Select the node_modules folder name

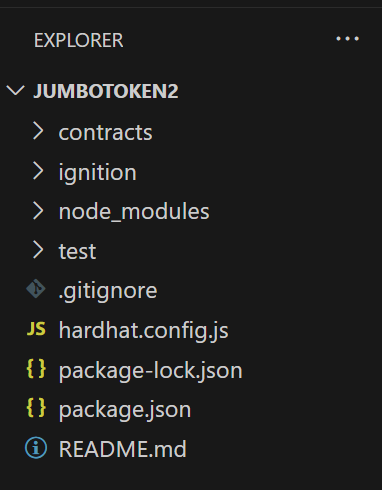[134, 212]
